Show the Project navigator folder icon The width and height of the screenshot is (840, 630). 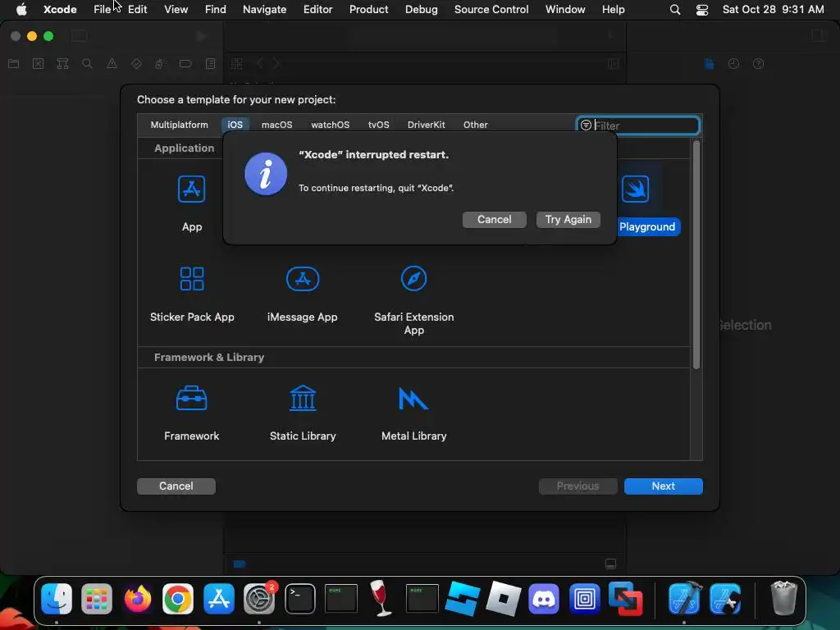[x=14, y=64]
